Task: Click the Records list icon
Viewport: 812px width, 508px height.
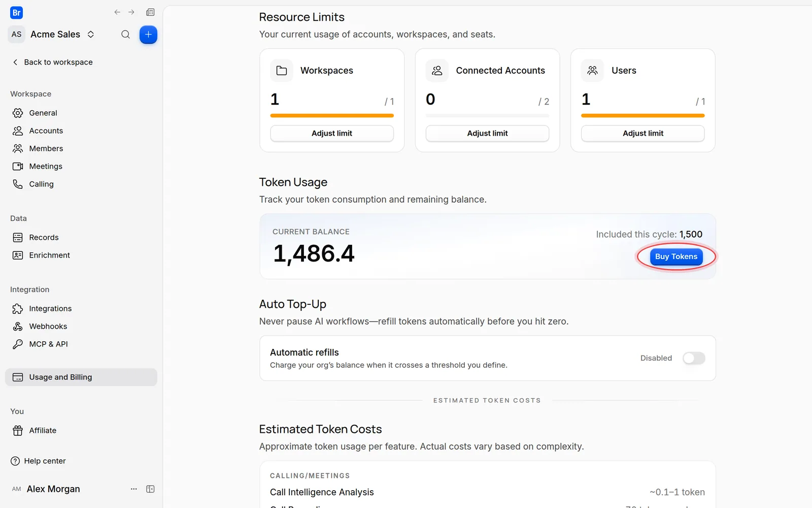Action: [18, 237]
